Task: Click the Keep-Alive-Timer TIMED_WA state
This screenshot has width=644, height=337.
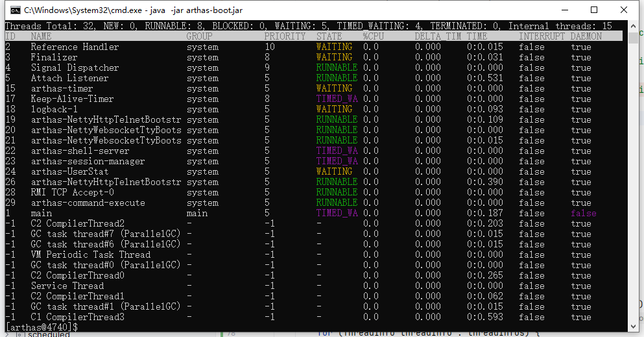Action: tap(337, 99)
